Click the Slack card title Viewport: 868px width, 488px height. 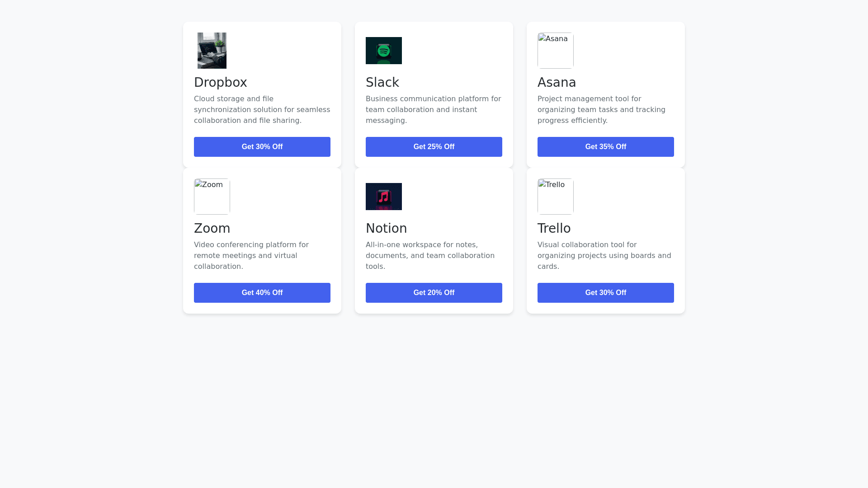[x=382, y=82]
